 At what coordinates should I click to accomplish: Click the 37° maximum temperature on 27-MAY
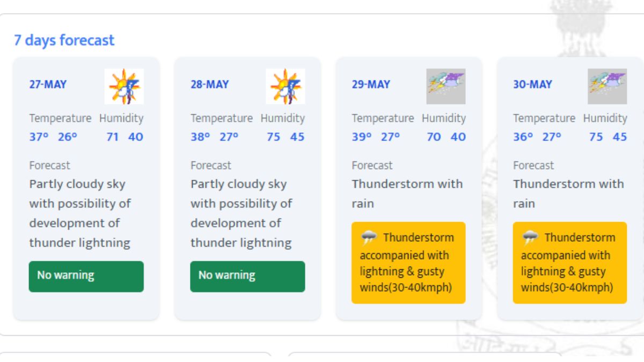39,137
